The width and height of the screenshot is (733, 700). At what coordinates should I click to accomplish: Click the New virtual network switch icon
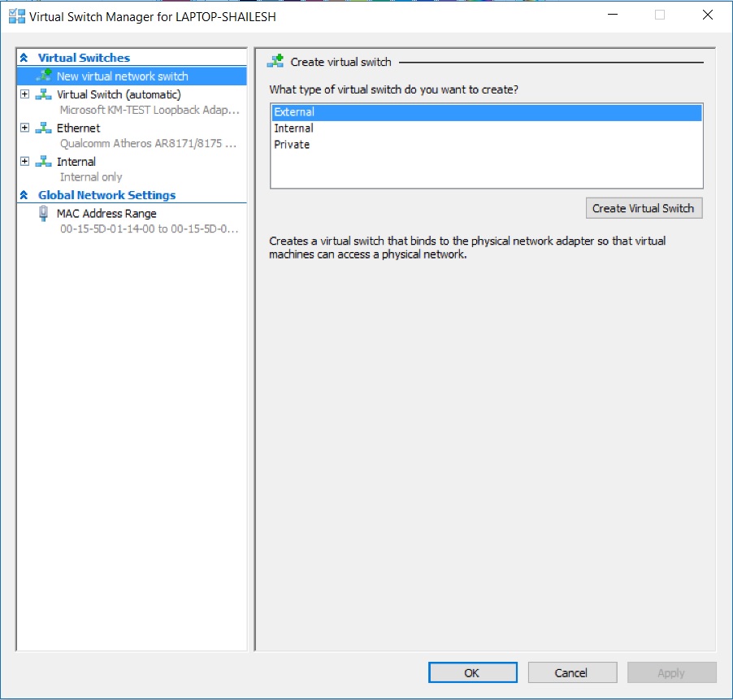(44, 76)
